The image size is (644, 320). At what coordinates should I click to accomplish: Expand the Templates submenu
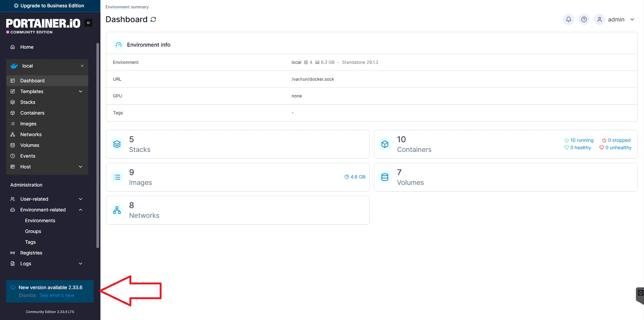click(x=81, y=91)
